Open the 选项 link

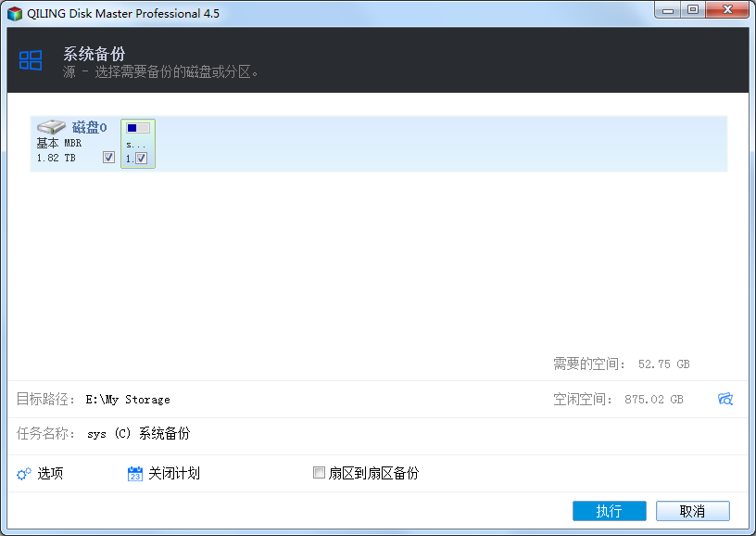click(50, 473)
